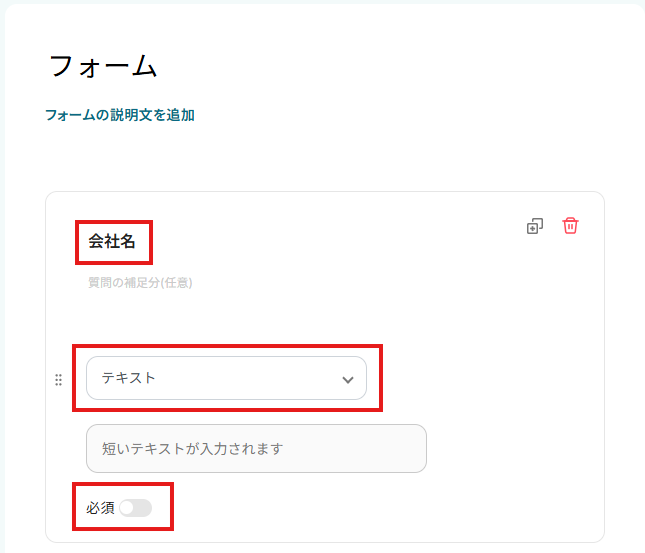Open the テキスト question type dropdown
The height and width of the screenshot is (553, 645).
tap(226, 379)
